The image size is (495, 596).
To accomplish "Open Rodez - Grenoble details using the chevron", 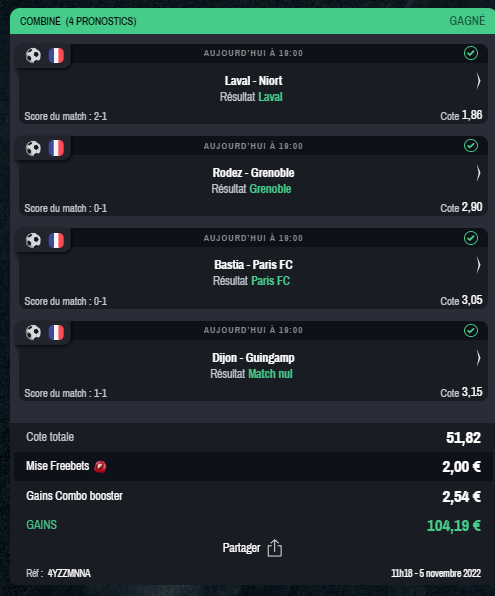I will (478, 173).
